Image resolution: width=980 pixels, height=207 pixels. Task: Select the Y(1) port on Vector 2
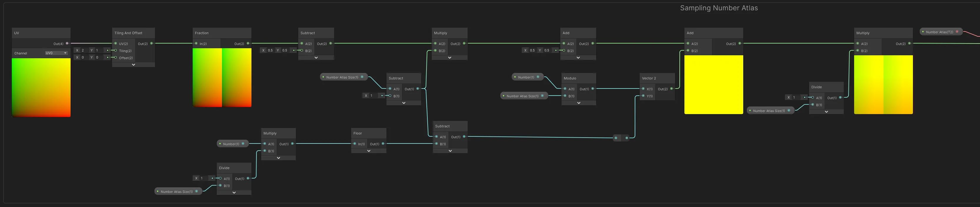tap(643, 96)
